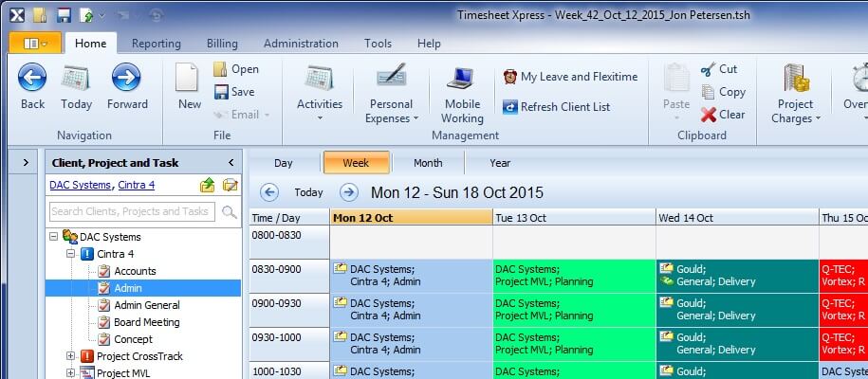Open the Billing ribbon tab
The image size is (868, 379).
(222, 44)
